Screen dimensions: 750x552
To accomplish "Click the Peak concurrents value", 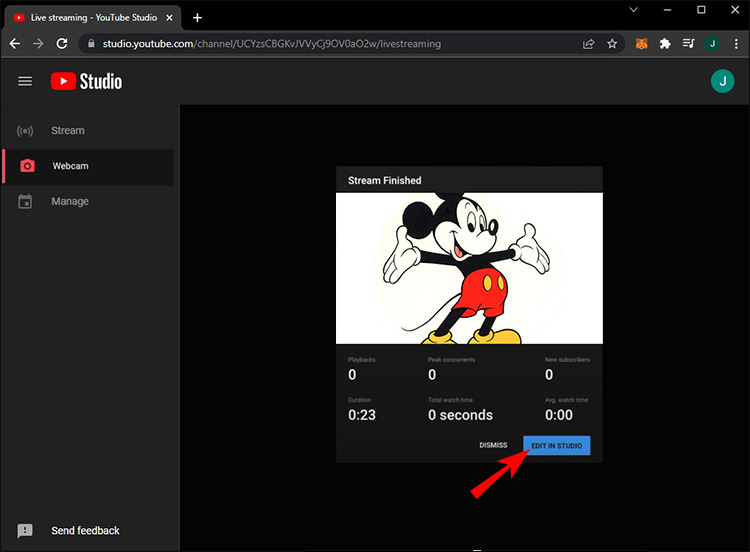I will [432, 375].
